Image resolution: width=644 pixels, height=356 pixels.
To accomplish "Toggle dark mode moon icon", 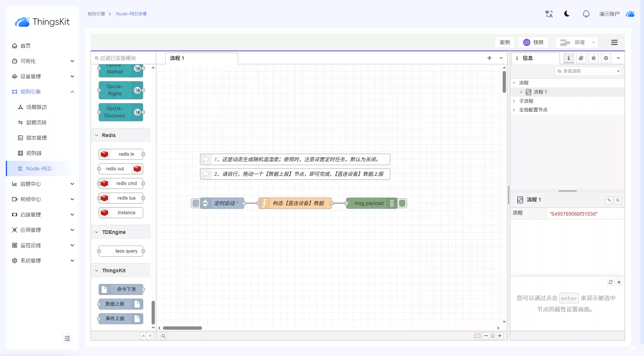I will pos(567,14).
